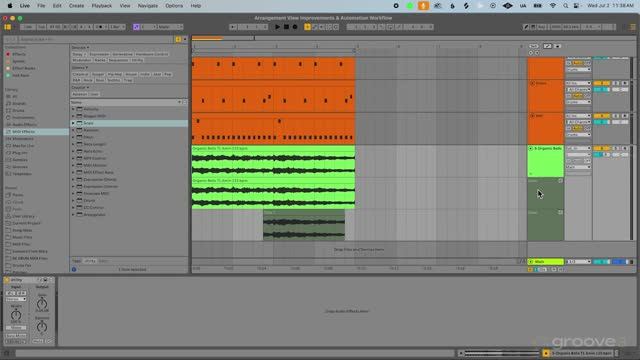Open the Playback menu
Viewport: 640px width, 360px height.
pyautogui.click(x=102, y=6)
